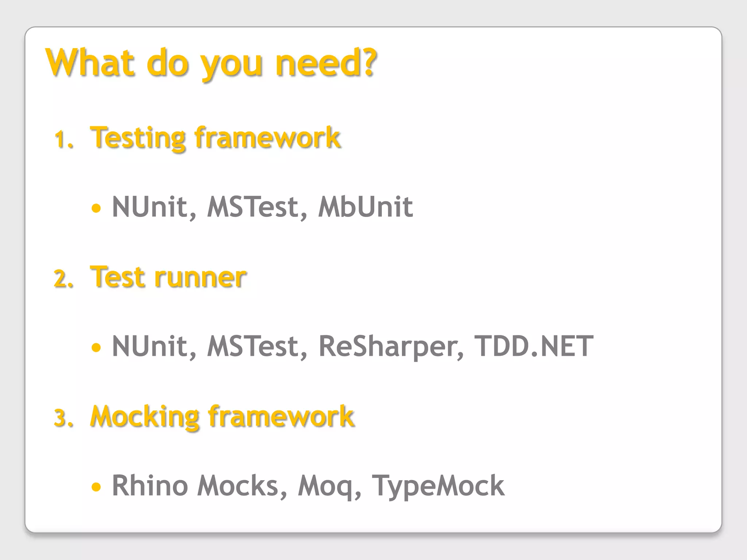Select the 'Mocking framework' heading
The width and height of the screenshot is (747, 560).
(222, 417)
